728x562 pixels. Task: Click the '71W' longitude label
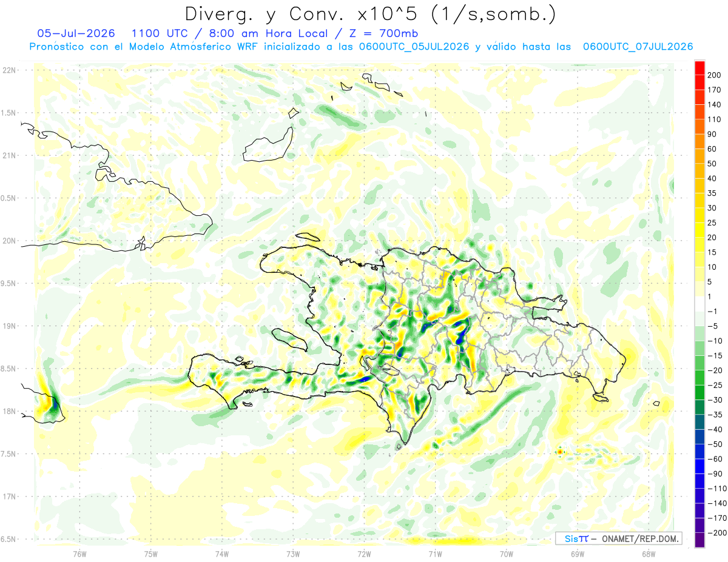(x=435, y=554)
